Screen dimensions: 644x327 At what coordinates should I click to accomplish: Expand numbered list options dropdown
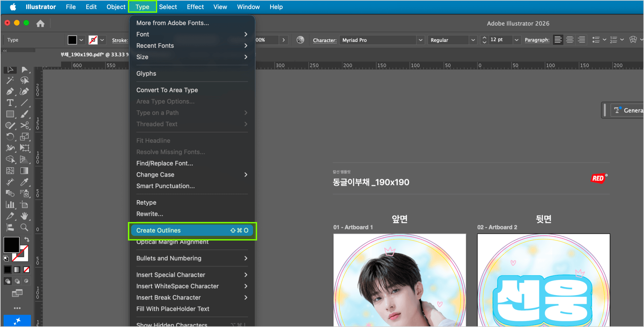pyautogui.click(x=622, y=40)
